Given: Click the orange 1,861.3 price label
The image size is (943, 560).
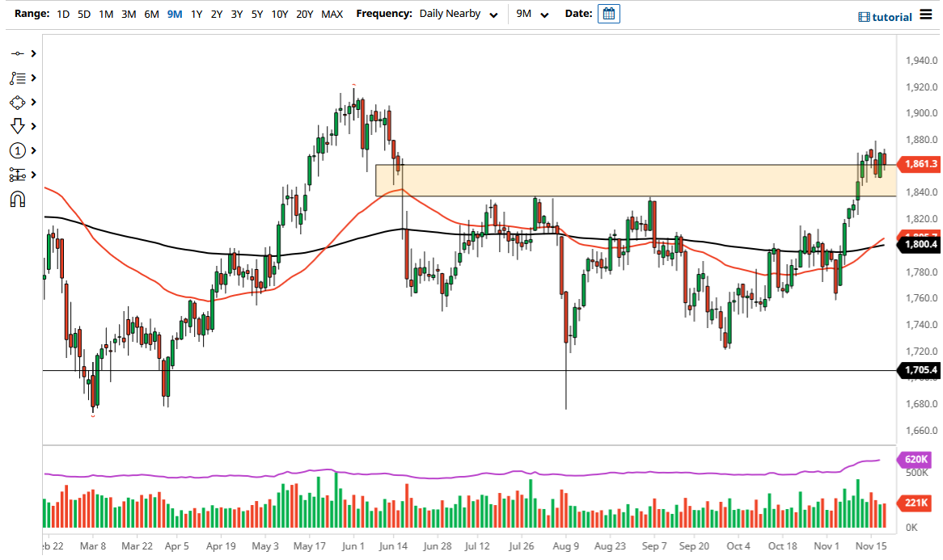Looking at the screenshot, I should (x=918, y=164).
